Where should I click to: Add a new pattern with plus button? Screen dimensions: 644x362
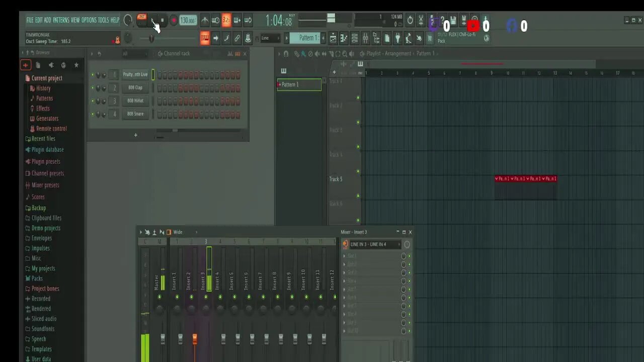click(x=324, y=38)
